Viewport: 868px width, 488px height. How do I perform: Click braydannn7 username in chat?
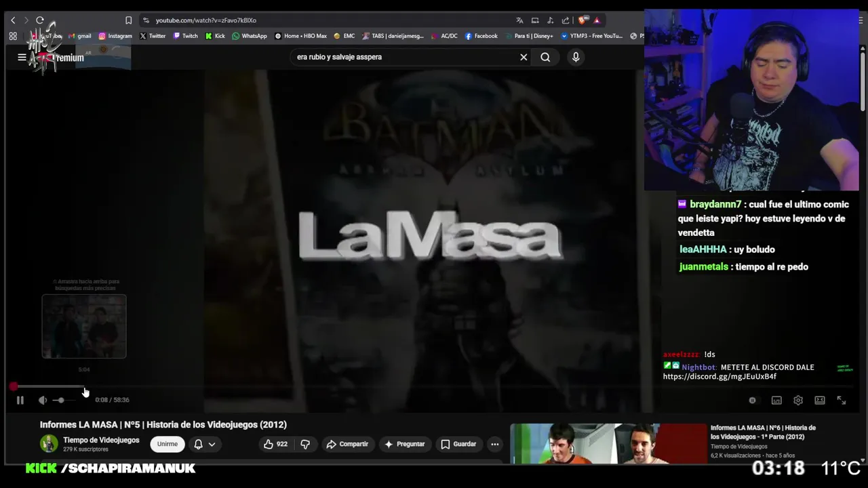(x=715, y=204)
